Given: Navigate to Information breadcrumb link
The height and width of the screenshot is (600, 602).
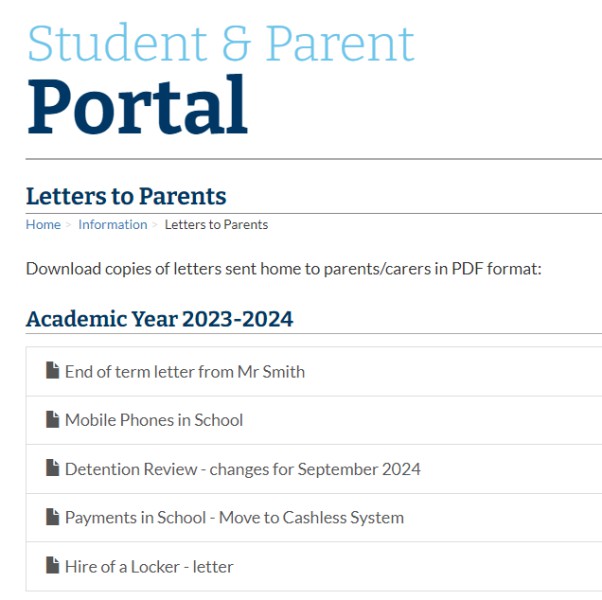Looking at the screenshot, I should coord(112,225).
